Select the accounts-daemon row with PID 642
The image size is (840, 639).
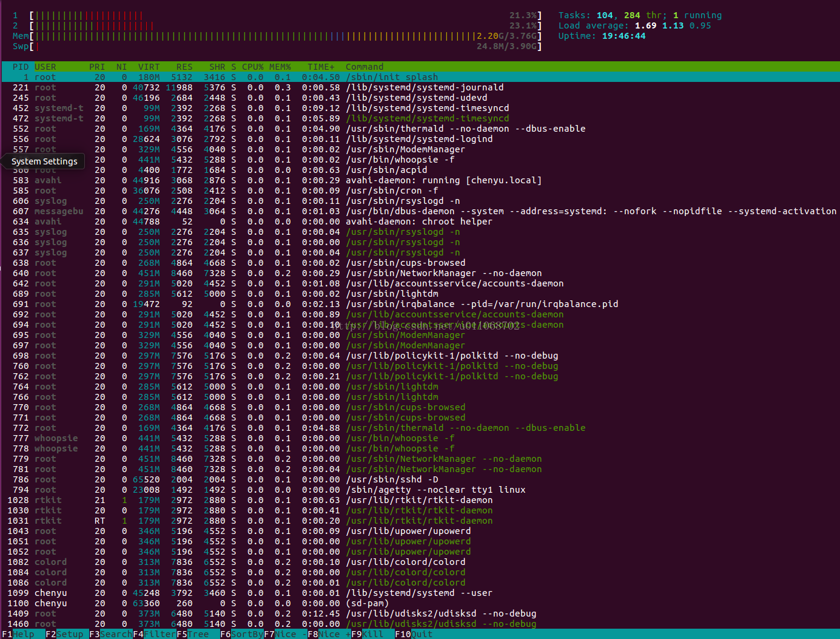tap(420, 283)
